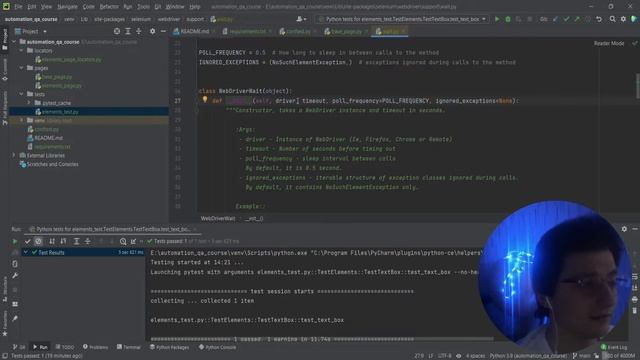The image size is (640, 360).
Task: Toggle Pull Requests side tab
Action: point(4,107)
